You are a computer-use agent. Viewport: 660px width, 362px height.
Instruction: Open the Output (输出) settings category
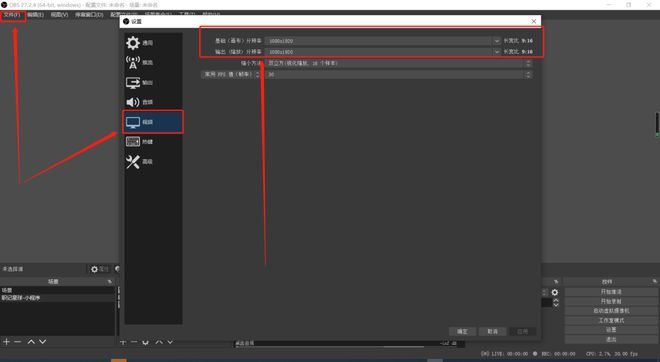point(153,83)
